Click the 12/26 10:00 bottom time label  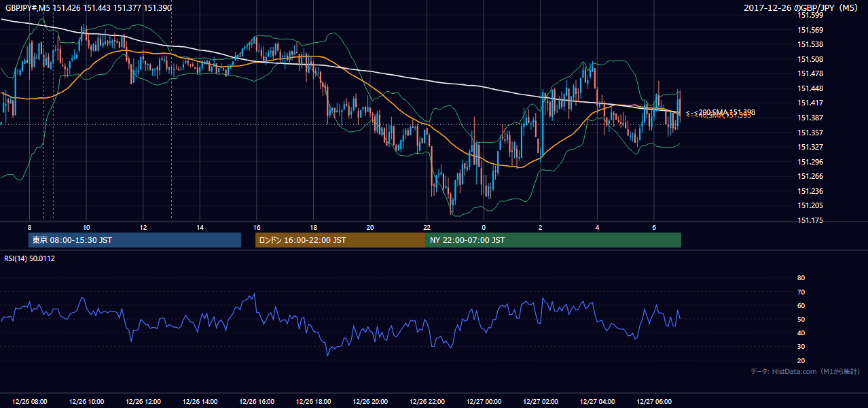click(x=86, y=402)
